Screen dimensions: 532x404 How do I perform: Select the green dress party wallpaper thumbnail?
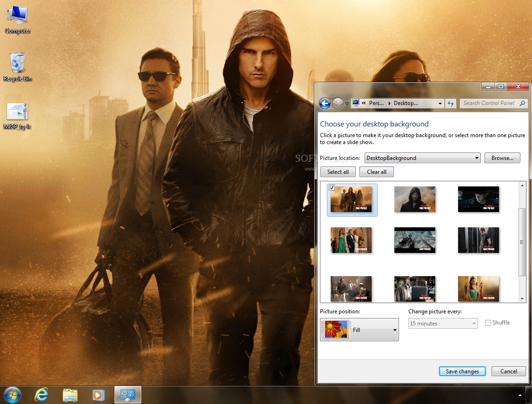[x=351, y=240]
